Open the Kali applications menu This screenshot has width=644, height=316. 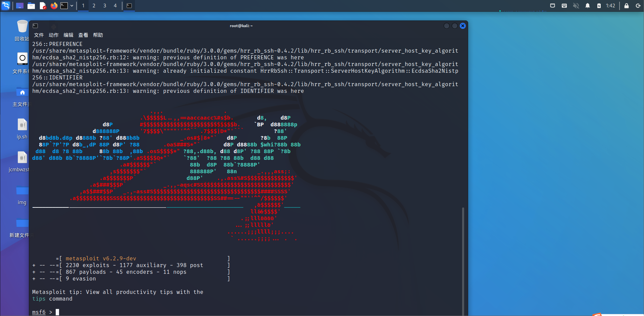[x=6, y=6]
